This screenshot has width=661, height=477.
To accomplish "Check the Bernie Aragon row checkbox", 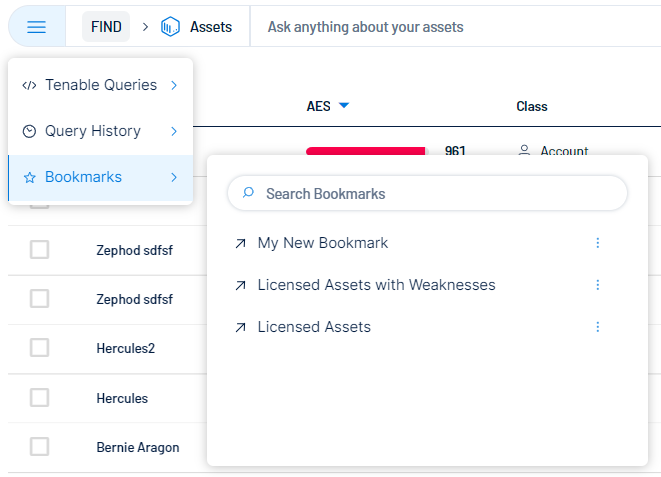I will click(39, 447).
